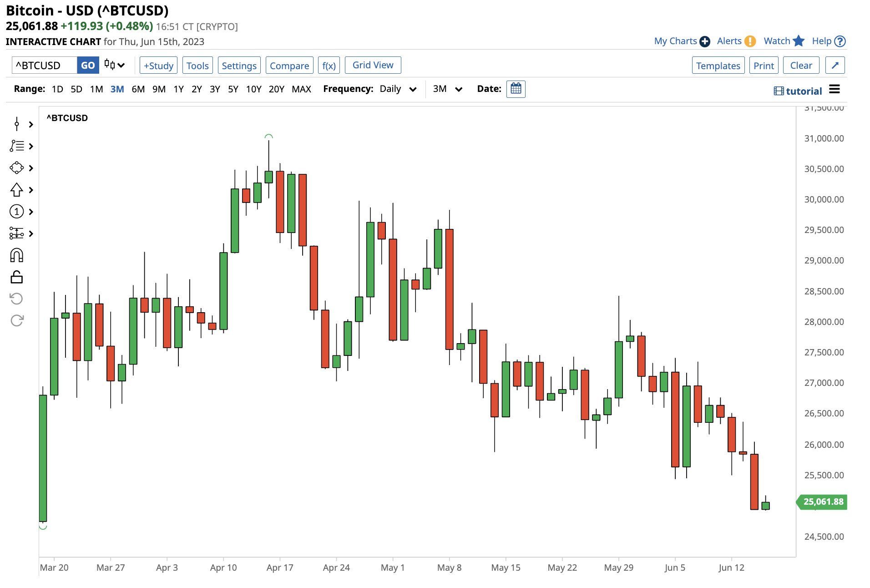The image size is (870, 588).
Task: Open the date calendar picker icon
Action: tap(516, 89)
